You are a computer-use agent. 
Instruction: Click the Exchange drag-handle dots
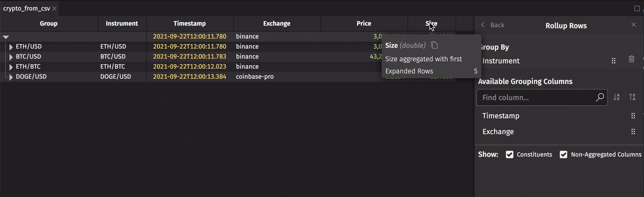[633, 132]
